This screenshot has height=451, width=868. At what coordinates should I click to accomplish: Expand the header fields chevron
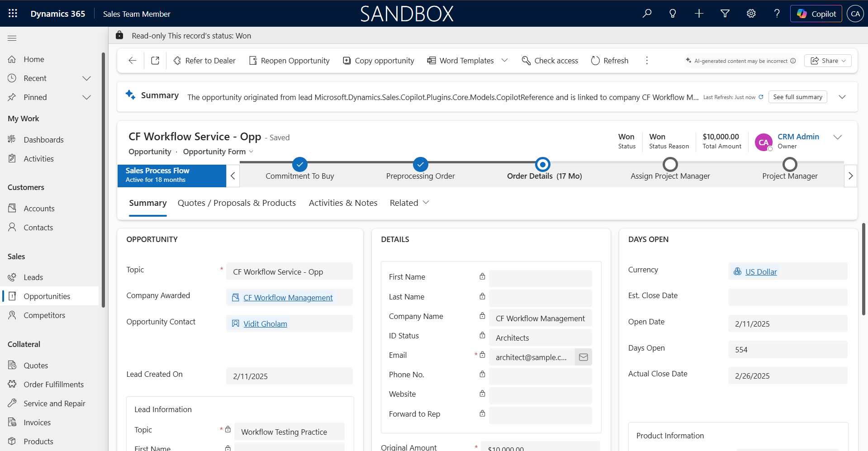[838, 137]
